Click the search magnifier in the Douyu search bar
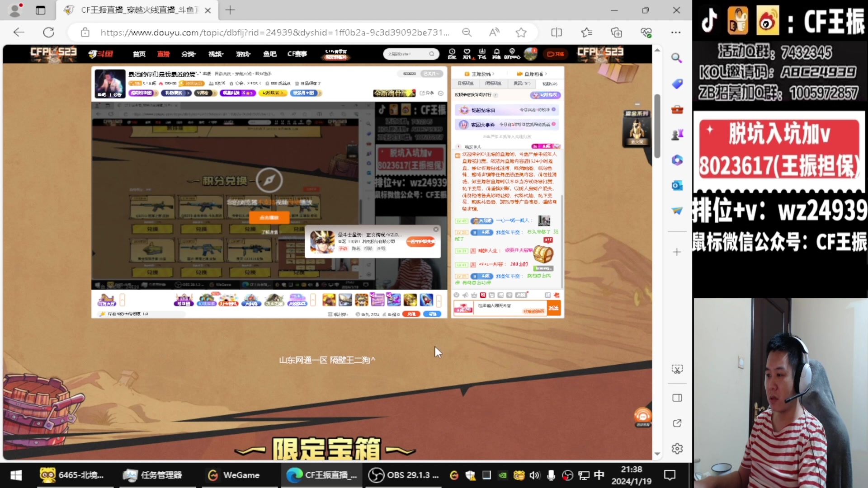Screen dimensions: 868x488 [432, 54]
